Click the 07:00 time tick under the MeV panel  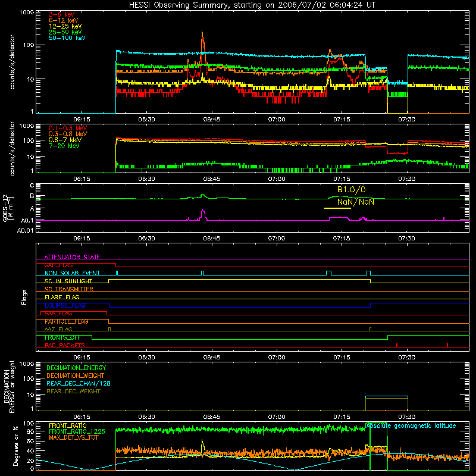[x=277, y=179]
